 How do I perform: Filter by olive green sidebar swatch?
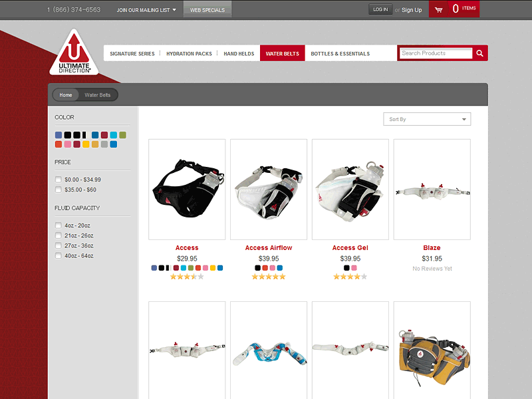pyautogui.click(x=122, y=135)
